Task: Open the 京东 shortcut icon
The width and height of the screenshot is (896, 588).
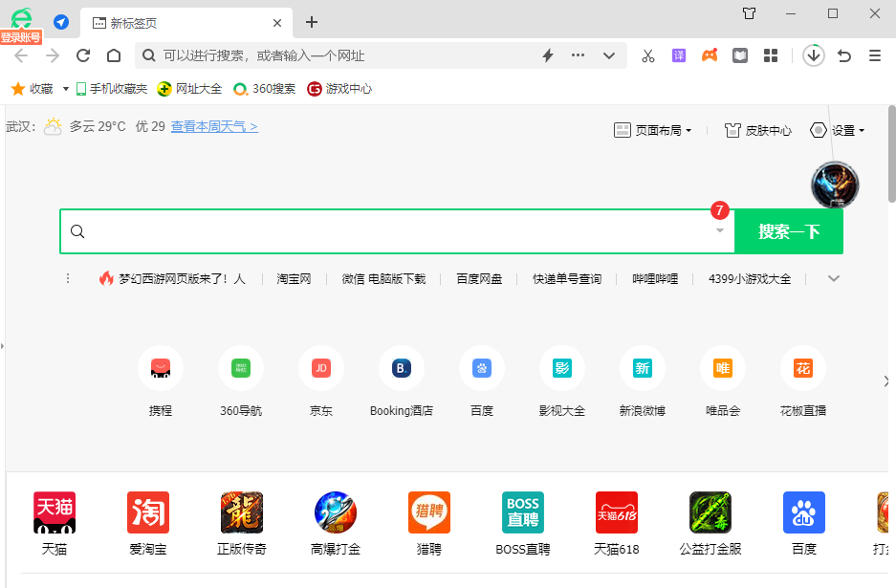Action: pyautogui.click(x=321, y=368)
